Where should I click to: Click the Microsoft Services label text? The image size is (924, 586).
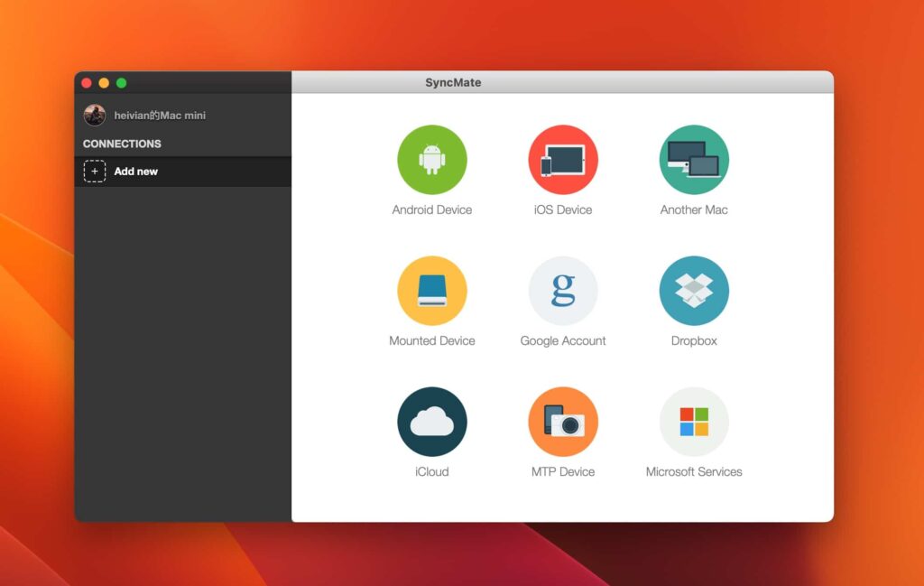tap(693, 471)
